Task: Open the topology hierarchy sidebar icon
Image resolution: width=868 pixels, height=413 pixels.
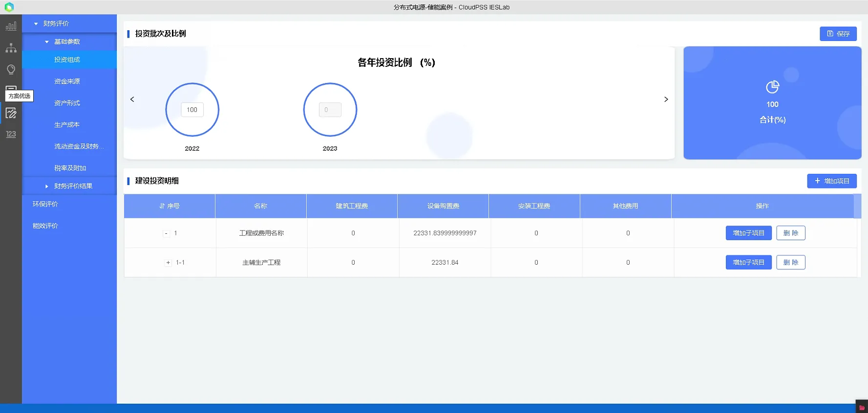Action: (11, 48)
